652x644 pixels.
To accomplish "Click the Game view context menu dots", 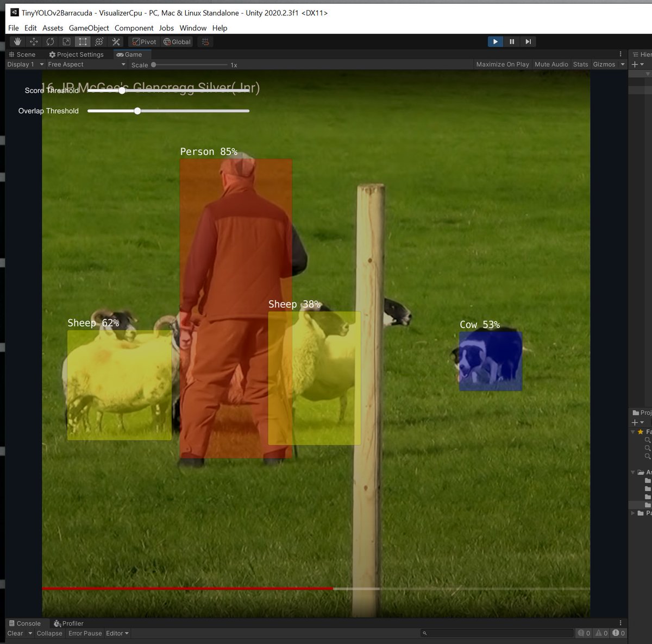I will (x=620, y=54).
